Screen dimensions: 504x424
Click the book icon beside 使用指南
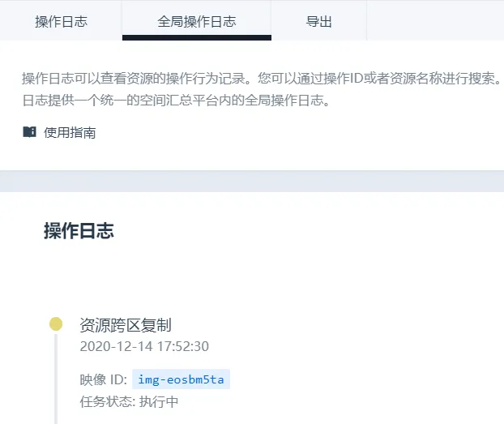tap(29, 132)
